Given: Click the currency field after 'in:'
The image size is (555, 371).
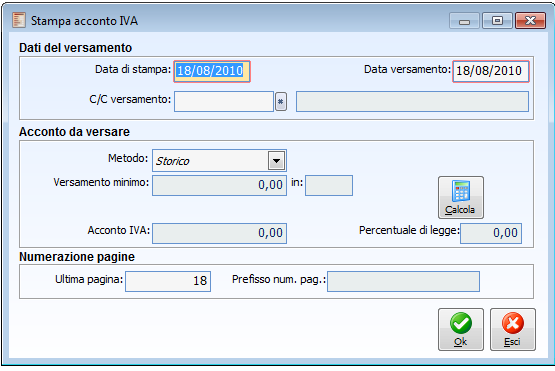Looking at the screenshot, I should click(x=329, y=185).
